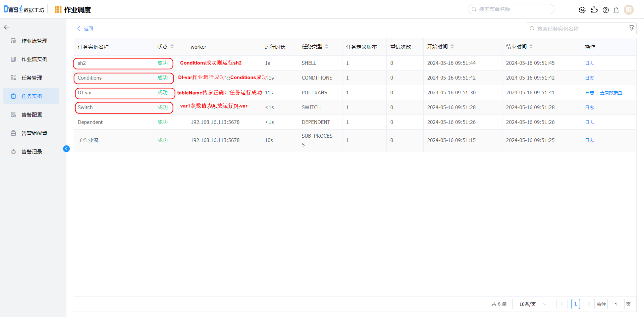Select 告警配置 sidebar item
The height and width of the screenshot is (323, 644).
point(32,115)
